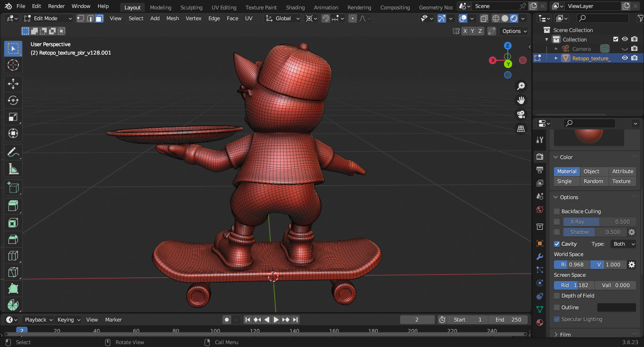Enable the Shadow checkbox
Screen dimensions: 644x347
pos(557,232)
